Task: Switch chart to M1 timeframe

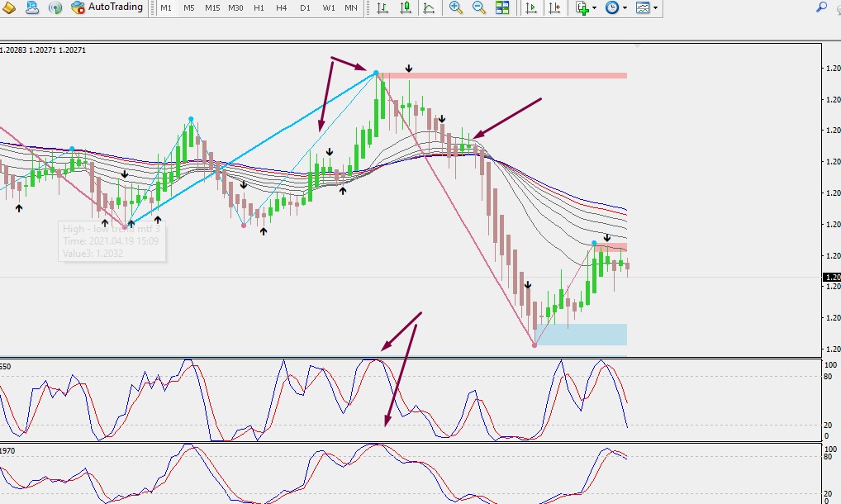Action: 166,8
